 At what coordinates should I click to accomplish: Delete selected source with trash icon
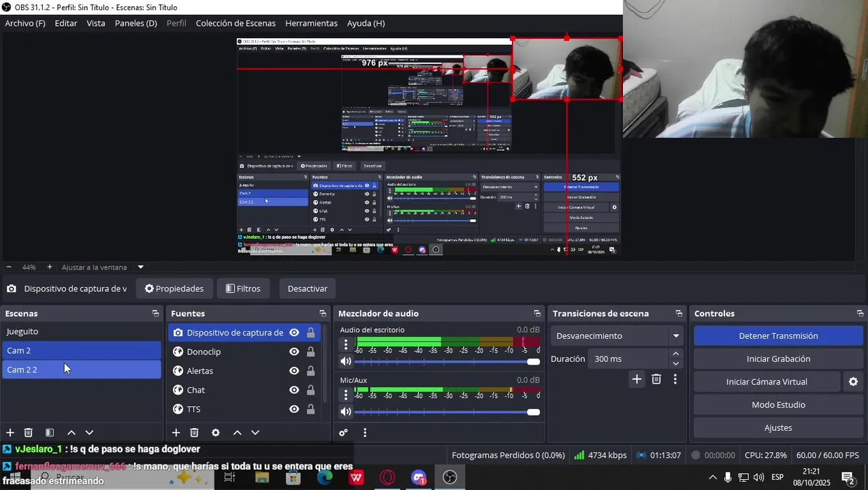[x=194, y=433]
